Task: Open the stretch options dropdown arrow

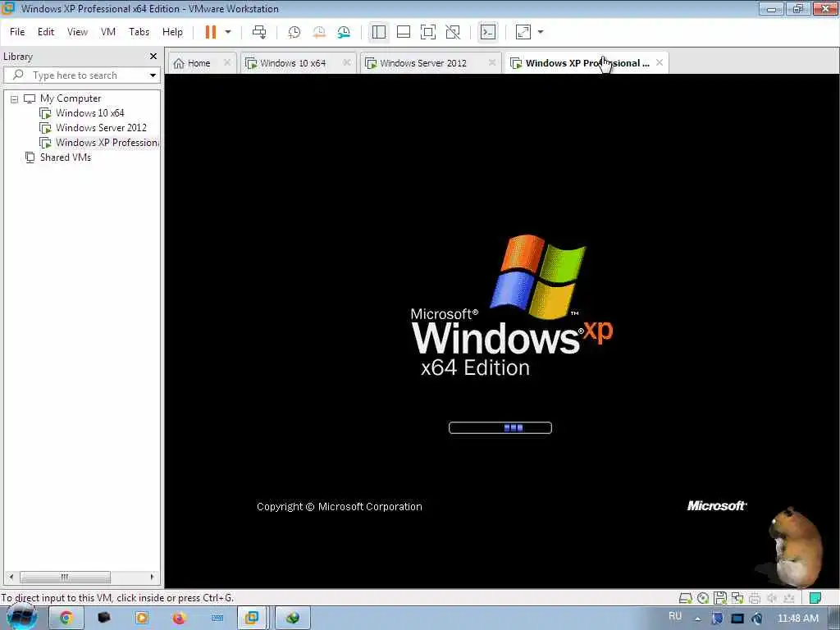Action: 541,32
